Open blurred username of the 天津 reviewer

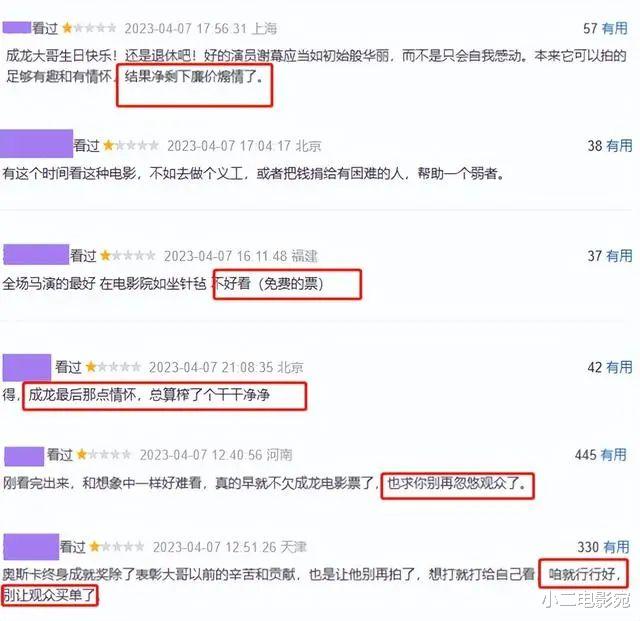31,547
